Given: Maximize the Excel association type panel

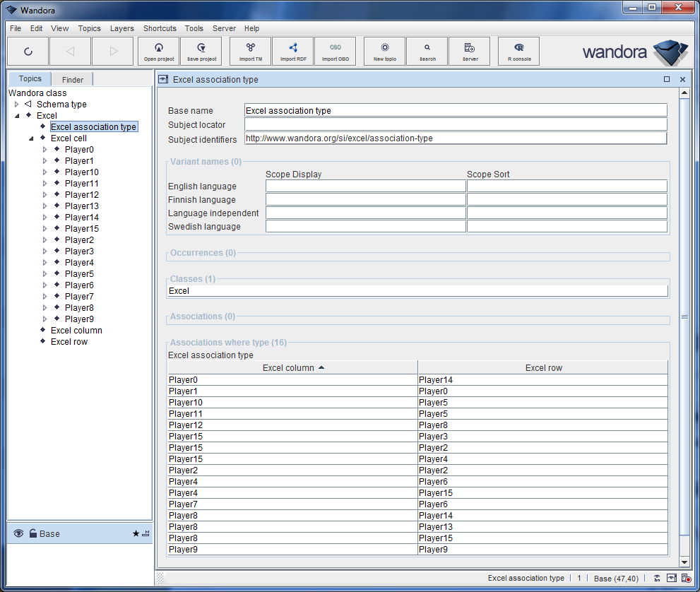Looking at the screenshot, I should [667, 80].
